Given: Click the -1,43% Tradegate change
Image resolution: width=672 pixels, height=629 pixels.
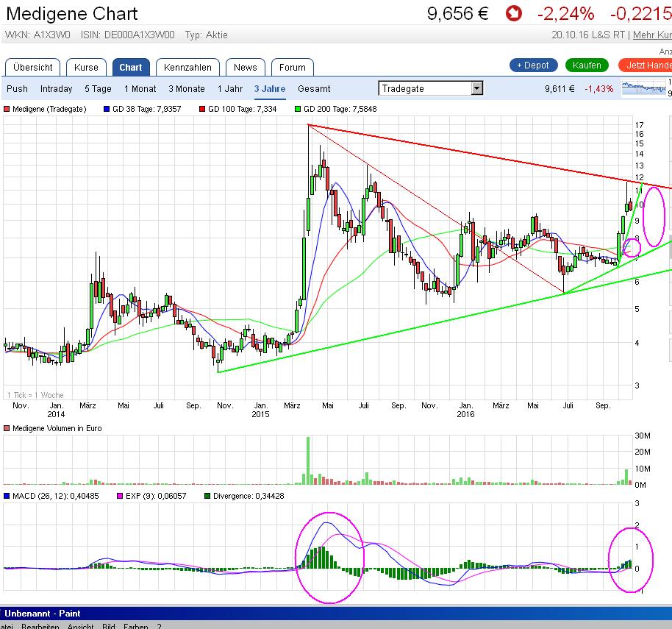Looking at the screenshot, I should coord(599,89).
